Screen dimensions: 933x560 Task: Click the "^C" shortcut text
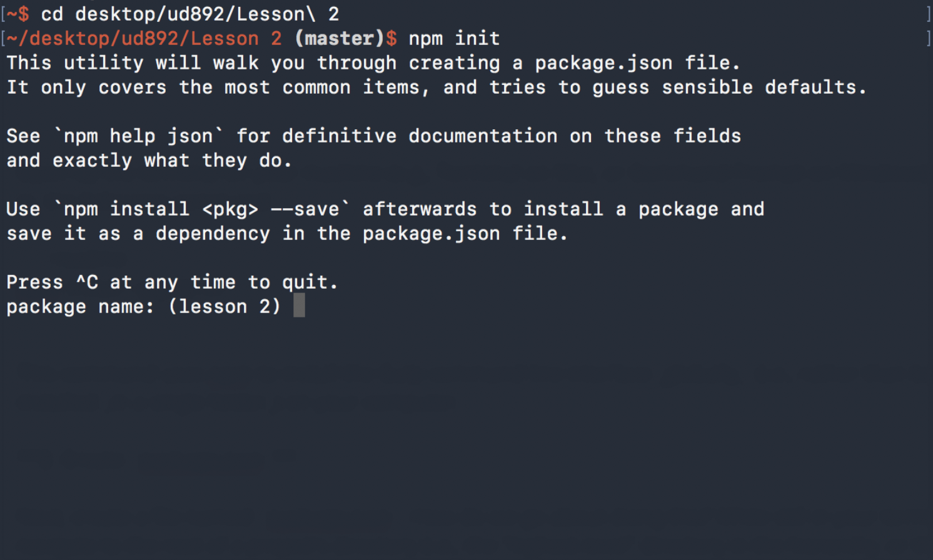87,282
